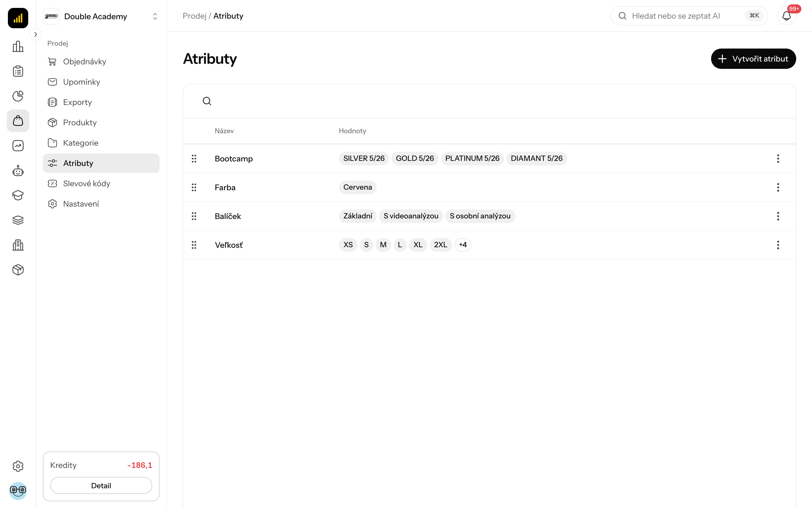Grab the drag handle for Bootcamp row

tap(194, 159)
